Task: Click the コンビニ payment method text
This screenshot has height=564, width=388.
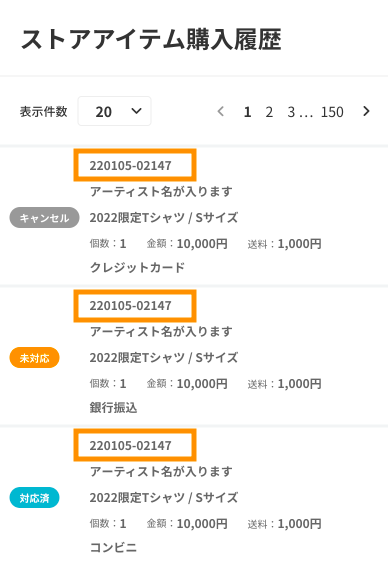Action: tap(113, 547)
